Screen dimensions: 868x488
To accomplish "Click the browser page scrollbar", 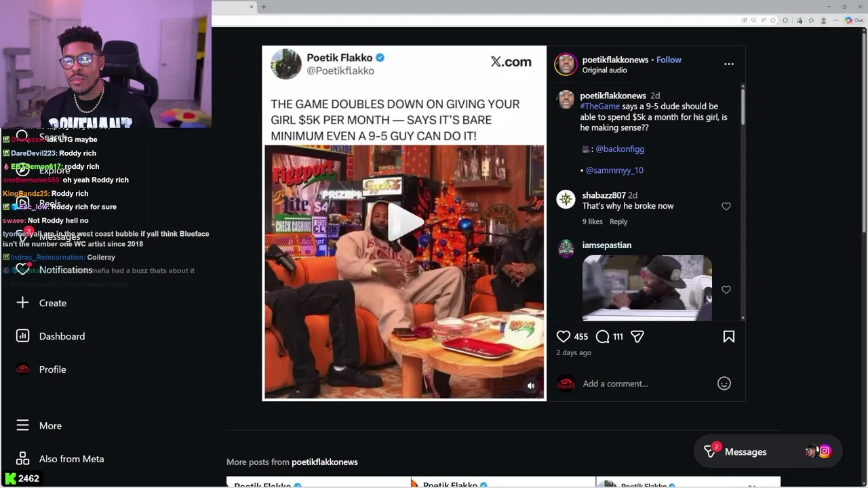I will click(865, 132).
